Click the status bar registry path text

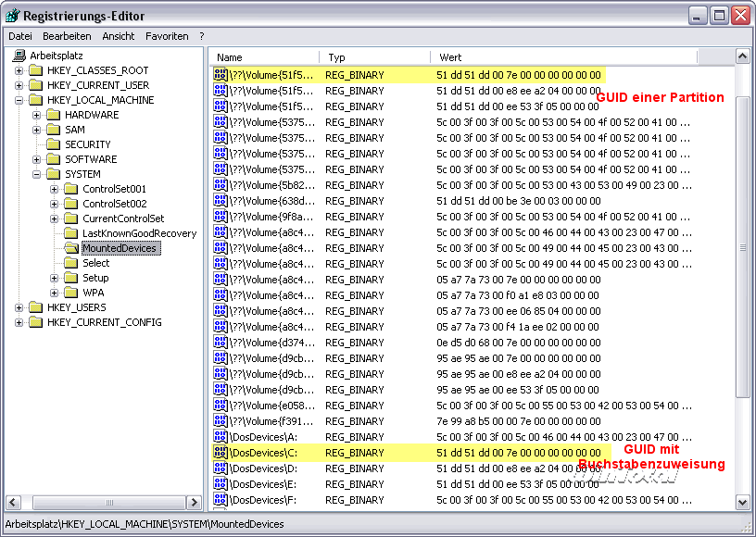tap(145, 524)
